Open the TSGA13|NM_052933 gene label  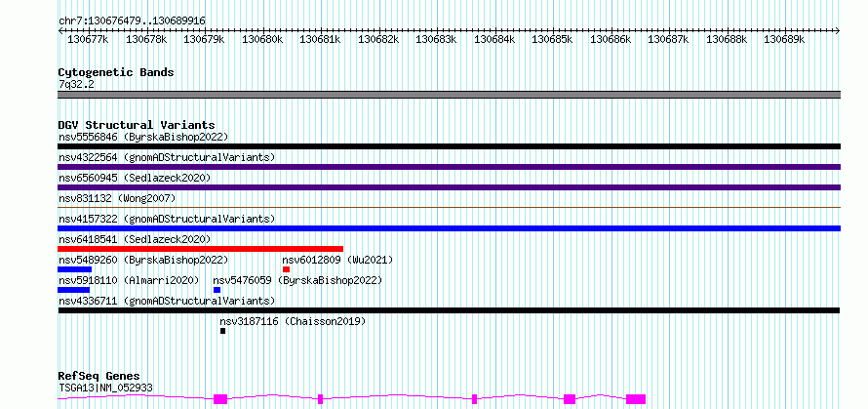105,388
